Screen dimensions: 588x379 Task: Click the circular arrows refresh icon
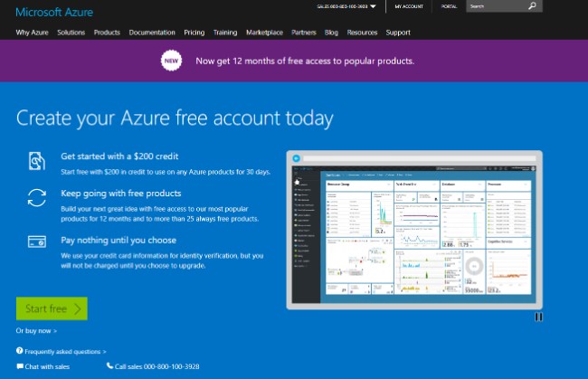pos(37,197)
